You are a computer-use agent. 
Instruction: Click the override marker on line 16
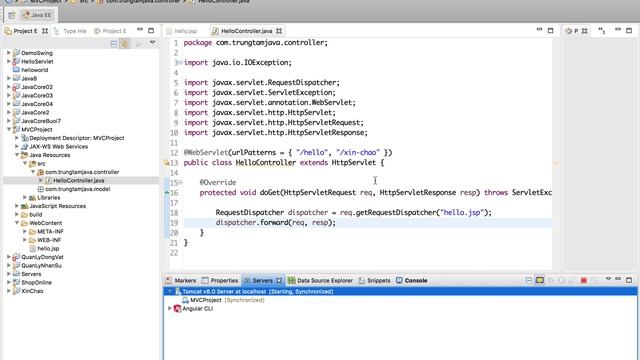point(167,193)
